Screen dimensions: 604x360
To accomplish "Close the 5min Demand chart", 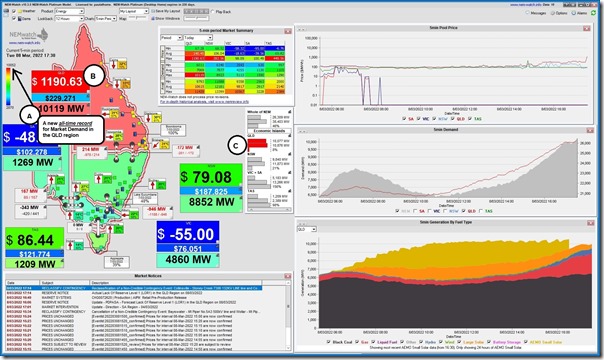I will (x=589, y=130).
